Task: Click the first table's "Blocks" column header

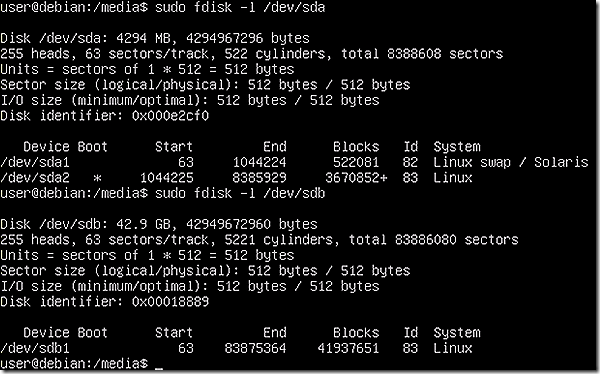Action: tap(356, 147)
